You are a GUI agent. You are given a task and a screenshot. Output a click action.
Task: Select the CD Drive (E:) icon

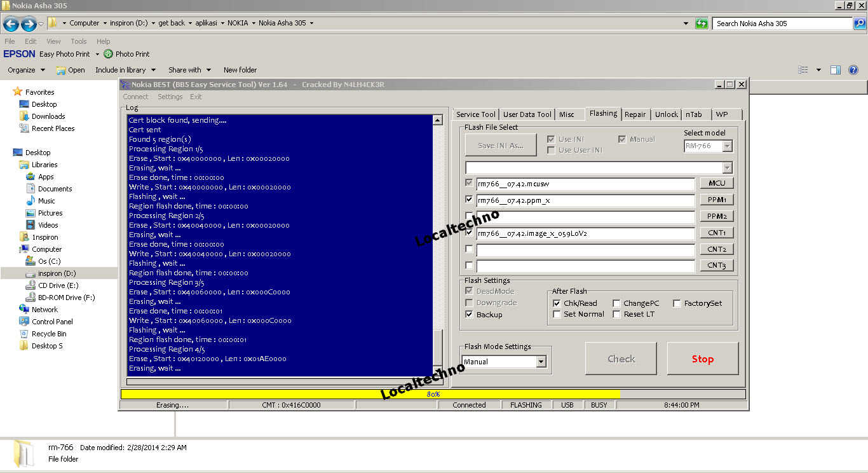pyautogui.click(x=31, y=285)
